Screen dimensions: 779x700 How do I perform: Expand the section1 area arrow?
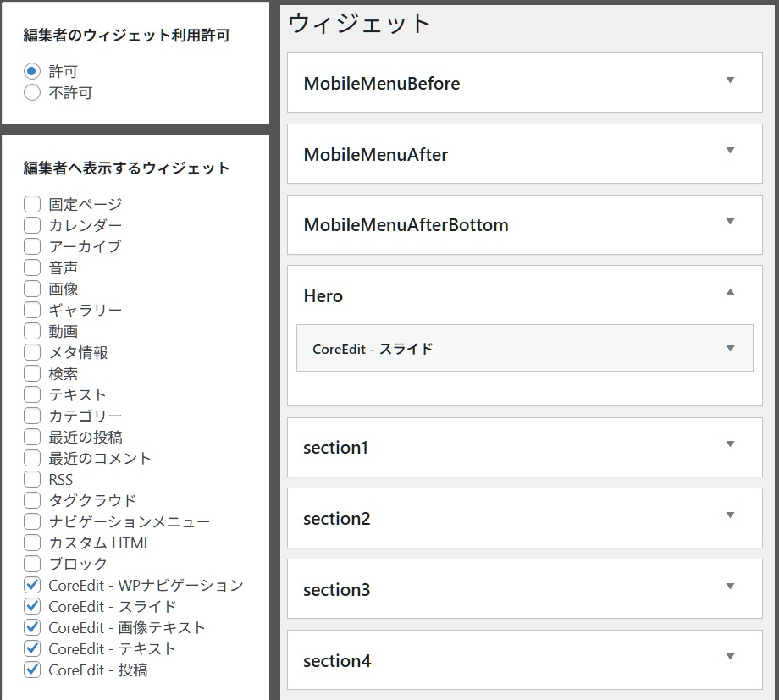click(x=730, y=444)
